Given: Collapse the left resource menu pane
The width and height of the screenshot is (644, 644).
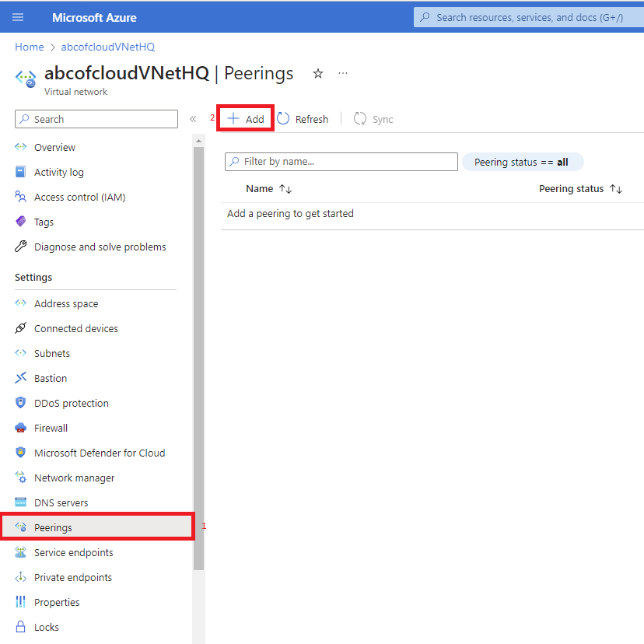Looking at the screenshot, I should [x=193, y=118].
